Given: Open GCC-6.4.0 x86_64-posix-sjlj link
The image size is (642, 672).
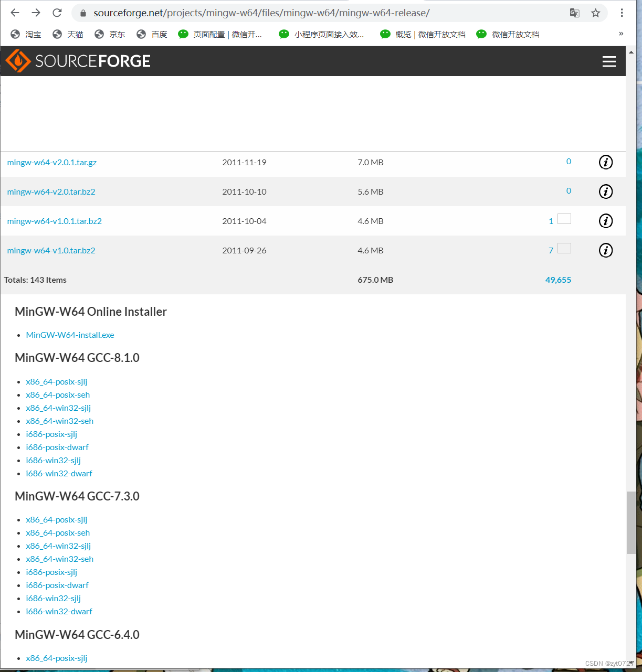Looking at the screenshot, I should pyautogui.click(x=57, y=658).
